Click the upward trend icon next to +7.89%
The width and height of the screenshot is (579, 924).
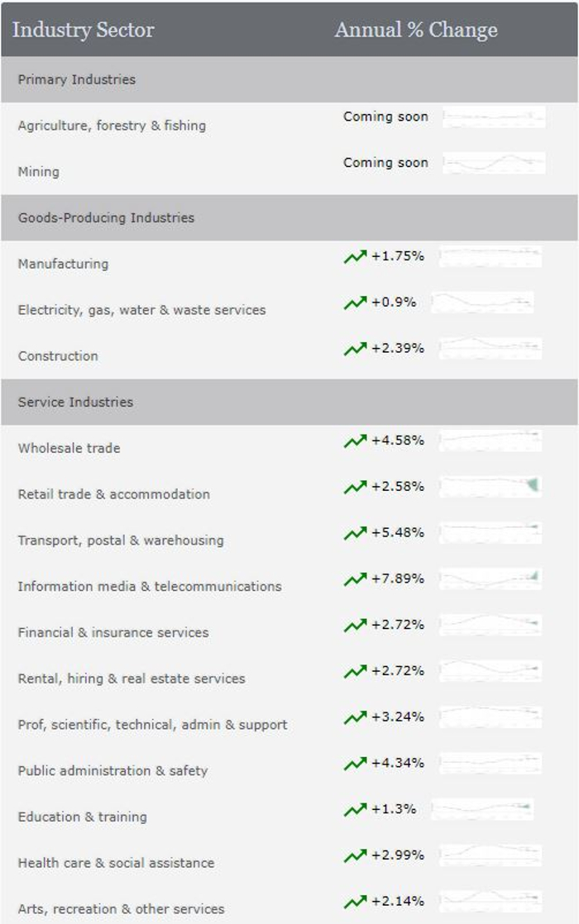tap(355, 579)
